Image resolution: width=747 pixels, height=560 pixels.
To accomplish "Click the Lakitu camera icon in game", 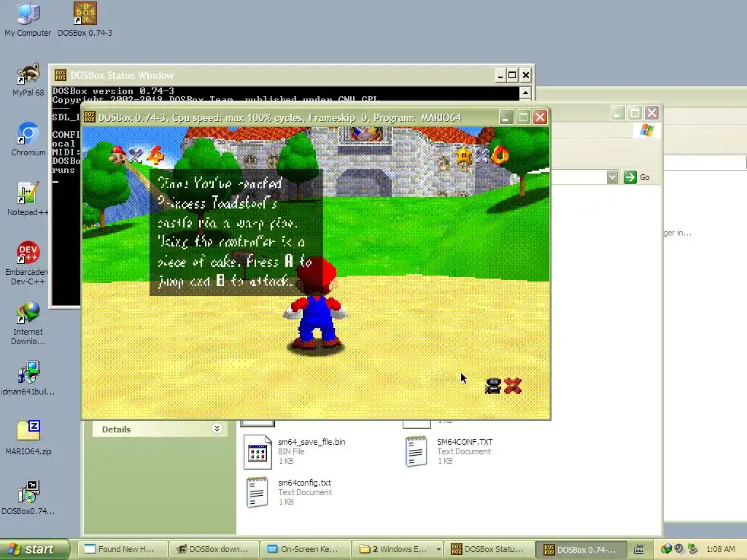I will pyautogui.click(x=493, y=386).
